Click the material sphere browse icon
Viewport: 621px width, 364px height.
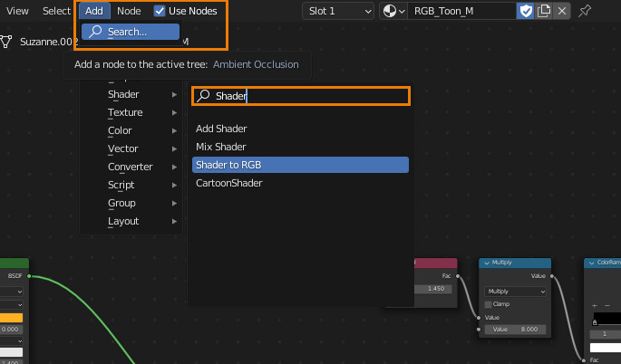click(394, 11)
